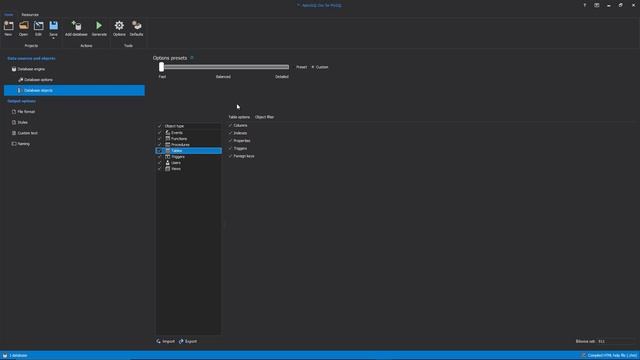640x360 pixels.
Task: Open the Options gear tool
Action: [x=119, y=29]
